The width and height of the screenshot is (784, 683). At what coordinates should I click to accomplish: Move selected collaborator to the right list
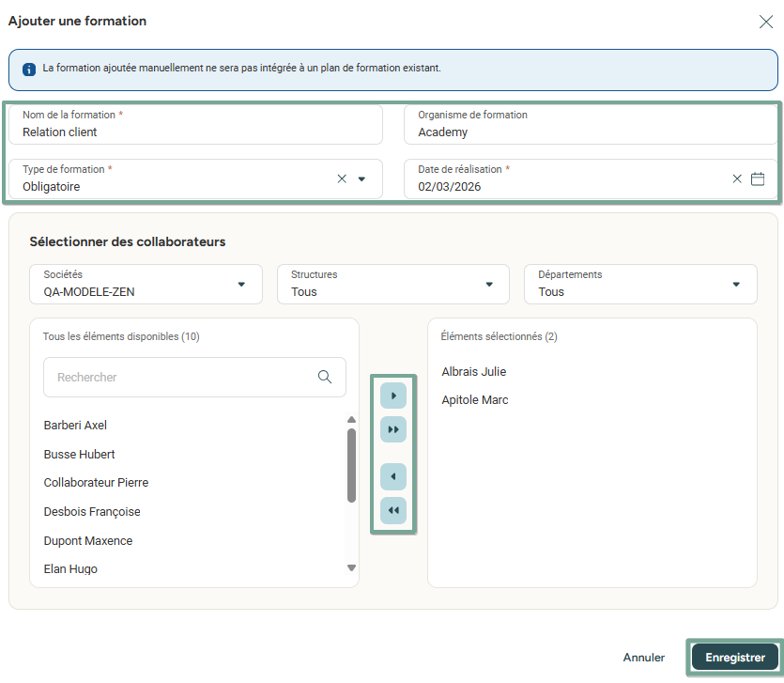[393, 396]
